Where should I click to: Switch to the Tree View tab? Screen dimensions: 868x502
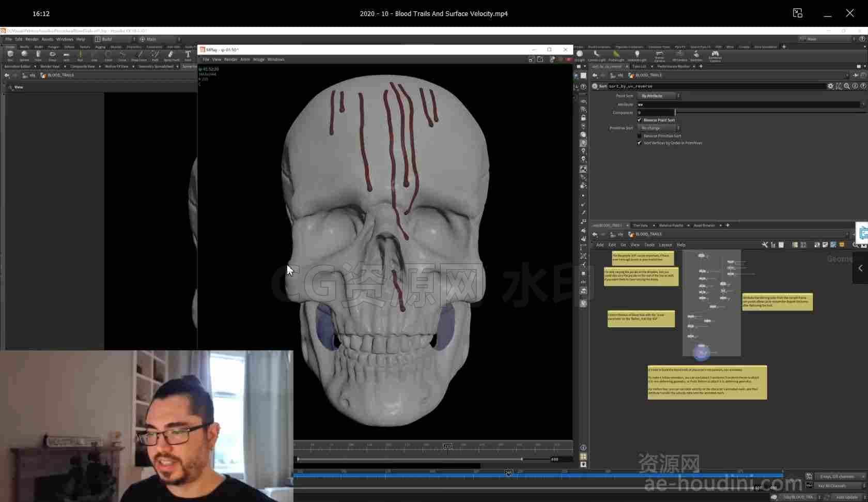pos(641,225)
